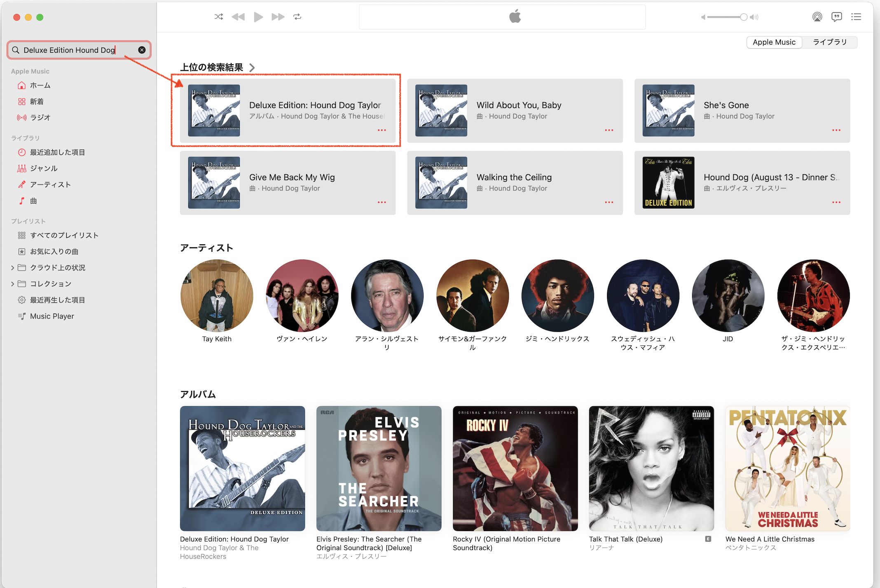The width and height of the screenshot is (880, 588).
Task: Toggle shuffle playback mode
Action: pos(219,17)
